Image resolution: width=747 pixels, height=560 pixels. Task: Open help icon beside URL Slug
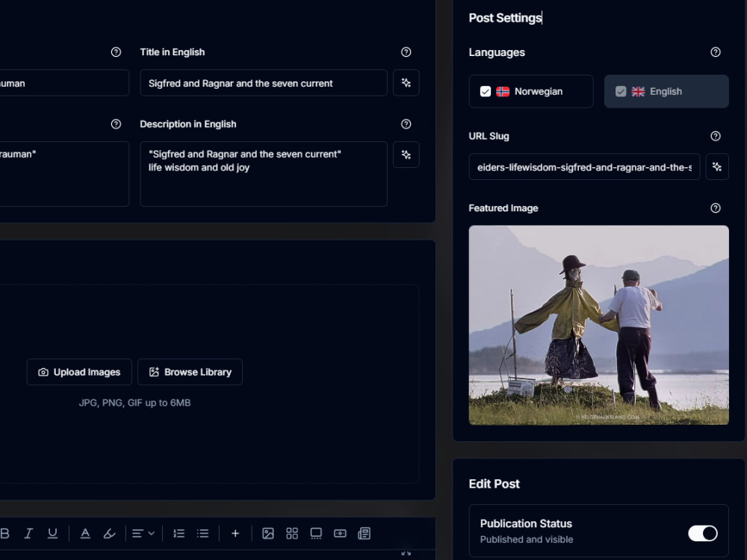(x=715, y=136)
